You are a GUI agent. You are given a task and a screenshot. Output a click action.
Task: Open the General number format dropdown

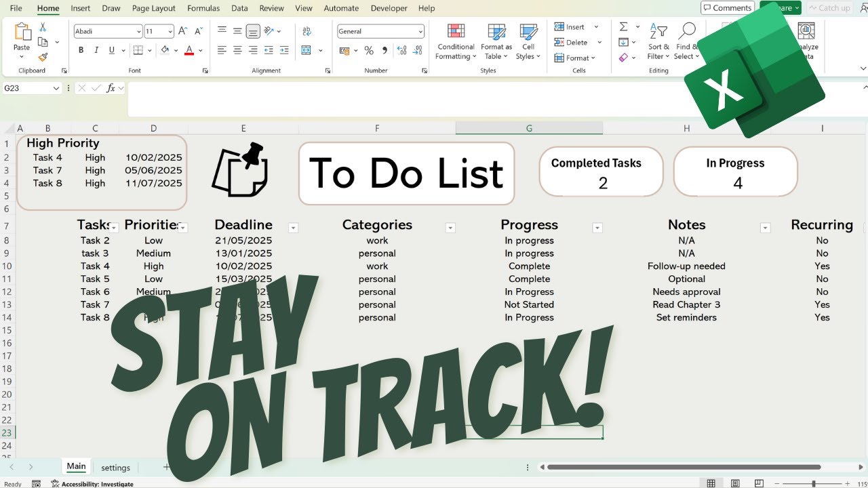coord(420,31)
